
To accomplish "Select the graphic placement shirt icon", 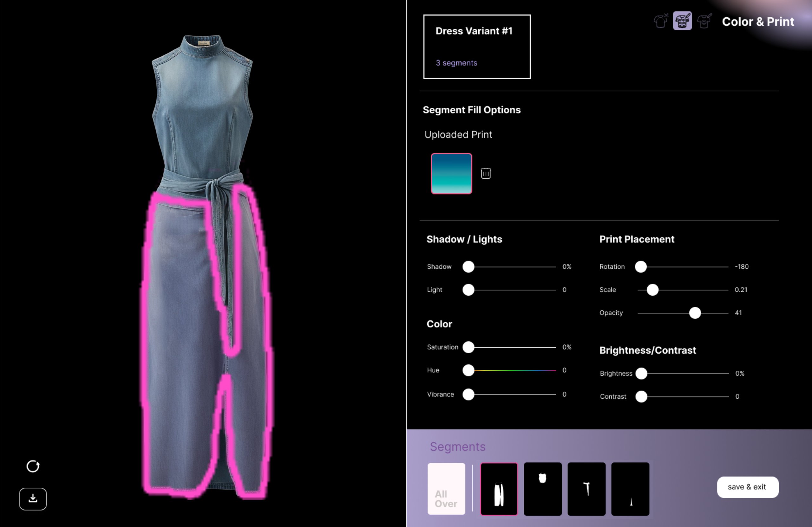I will pos(705,21).
